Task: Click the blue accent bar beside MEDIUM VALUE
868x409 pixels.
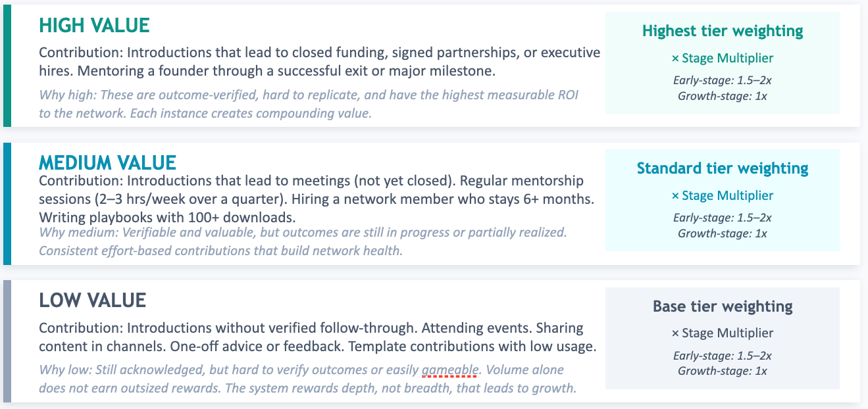Action: [7, 204]
